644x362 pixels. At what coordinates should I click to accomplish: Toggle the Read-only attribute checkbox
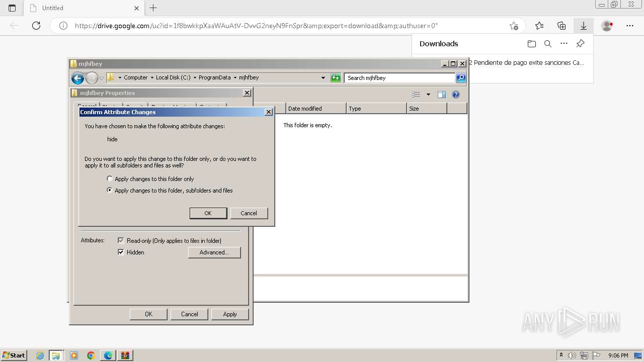pos(121,241)
